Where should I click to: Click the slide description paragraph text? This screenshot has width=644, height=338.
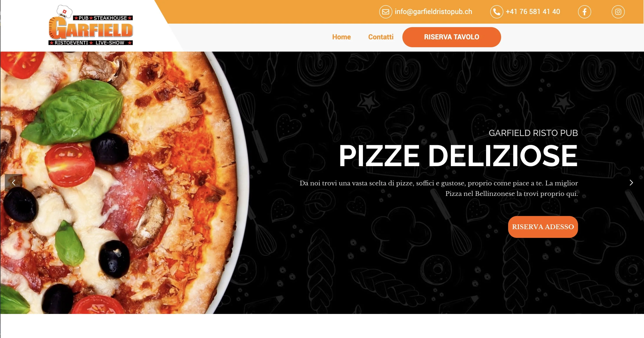[x=439, y=188]
